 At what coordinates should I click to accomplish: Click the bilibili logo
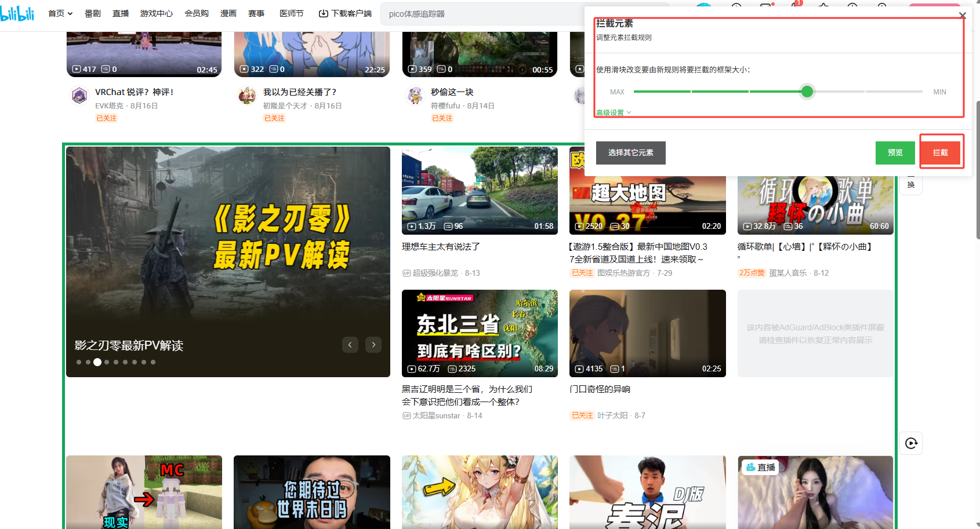pos(17,13)
